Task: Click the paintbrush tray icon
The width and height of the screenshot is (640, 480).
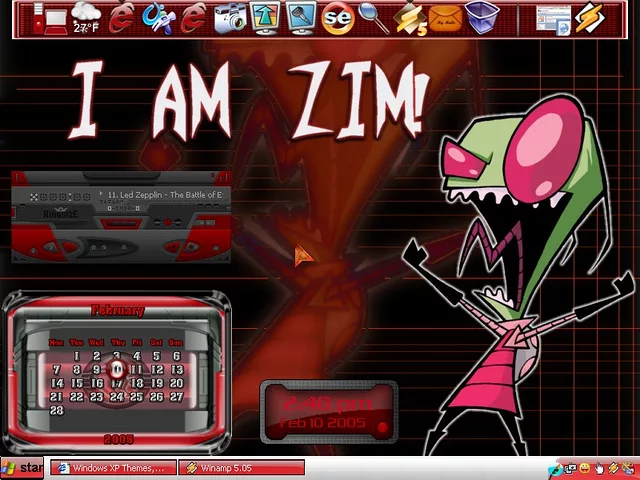Action: [554, 469]
